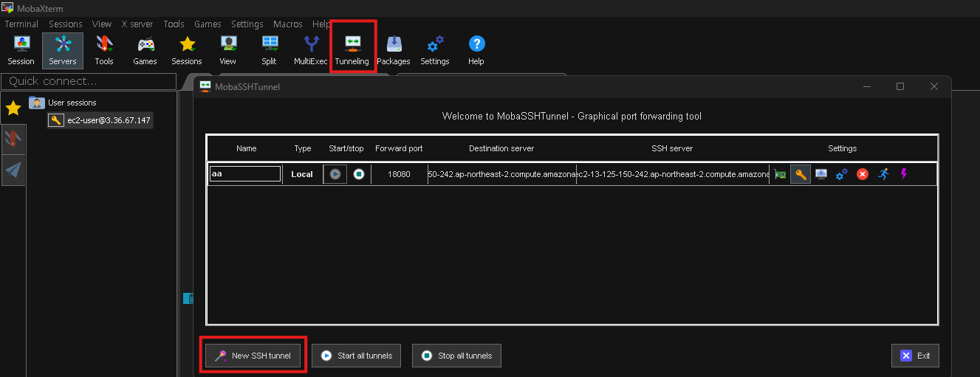Click the MultiExec toolbar icon
This screenshot has height=377, width=980.
pos(310,49)
